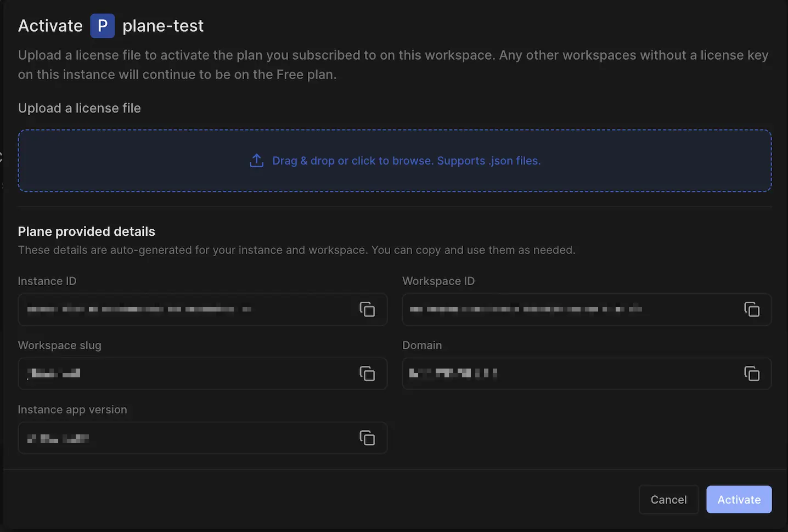Select the Instance app version field
This screenshot has height=532, width=788.
point(165,438)
